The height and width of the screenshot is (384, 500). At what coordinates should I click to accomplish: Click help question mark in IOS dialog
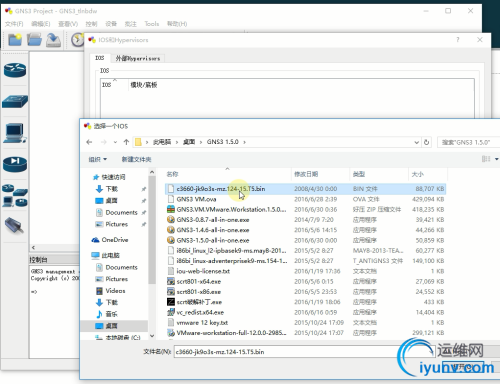click(458, 40)
